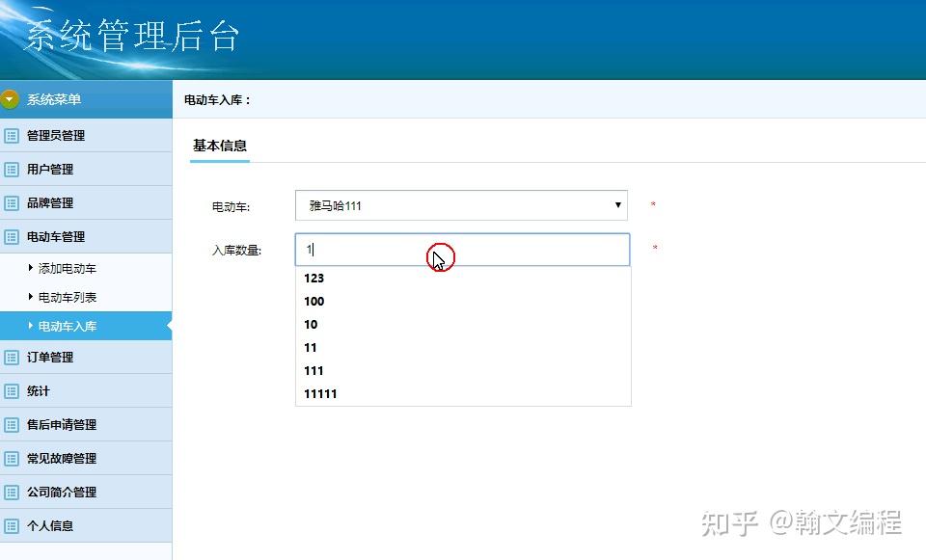The image size is (926, 560).
Task: Collapse the 系统菜单 round arrow icon
Action: click(10, 99)
